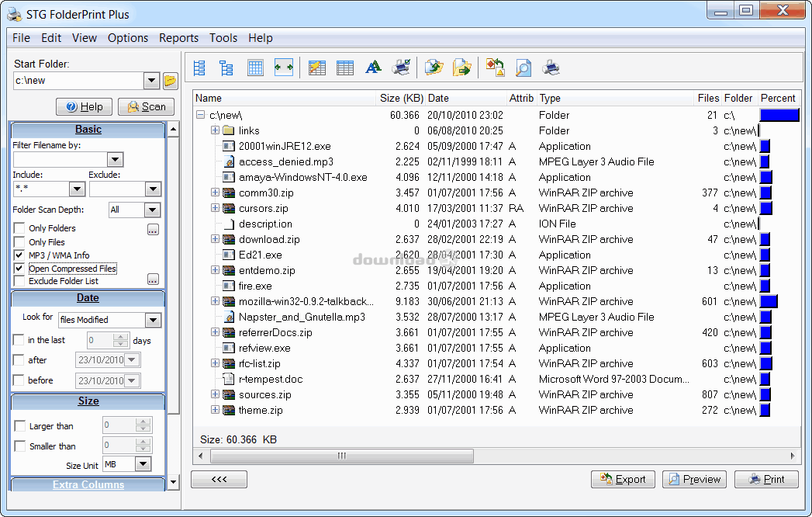Click the Smaller than spinner up arrow
The width and height of the screenshot is (812, 517).
coord(143,441)
